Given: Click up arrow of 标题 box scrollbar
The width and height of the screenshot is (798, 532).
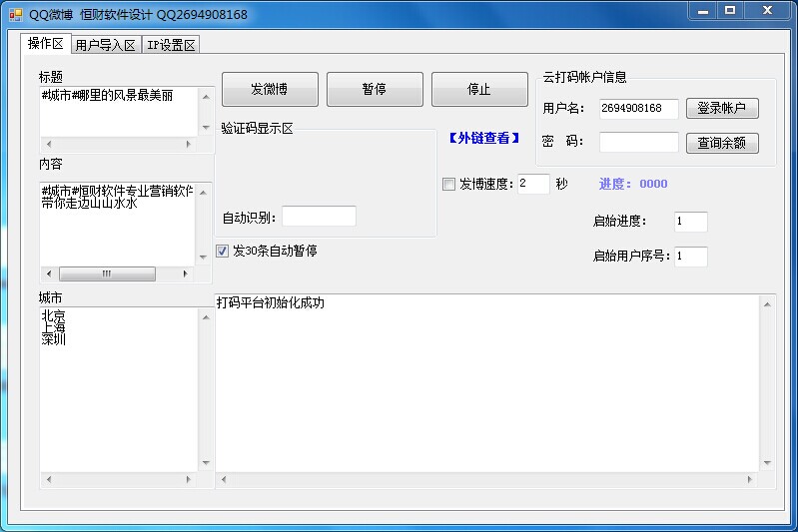Looking at the screenshot, I should pyautogui.click(x=206, y=97).
